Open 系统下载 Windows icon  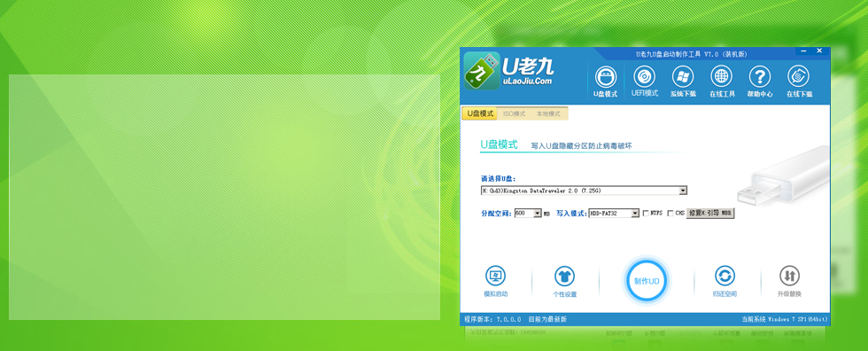click(683, 77)
